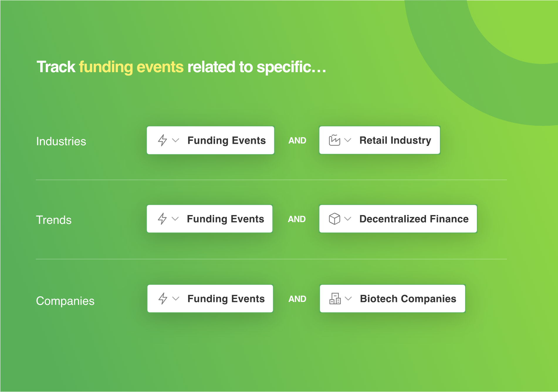The width and height of the screenshot is (558, 392).
Task: Expand the Industries row Funding Events chevron
Action: tap(175, 140)
